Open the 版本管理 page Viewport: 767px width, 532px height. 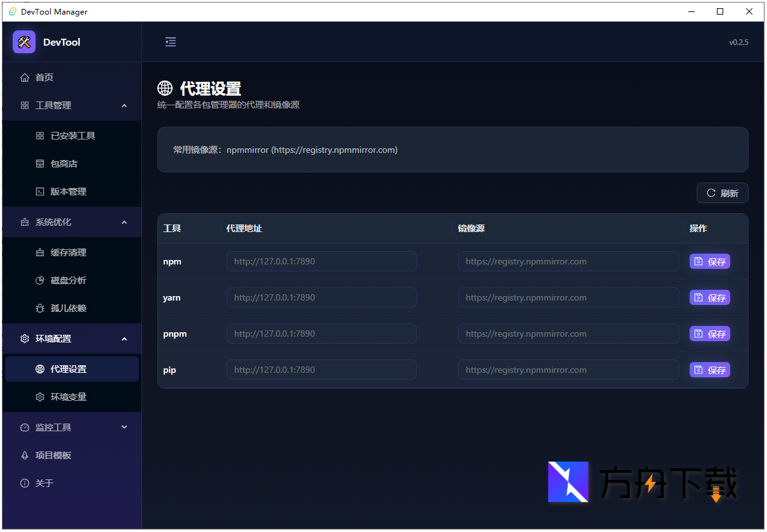(73, 191)
